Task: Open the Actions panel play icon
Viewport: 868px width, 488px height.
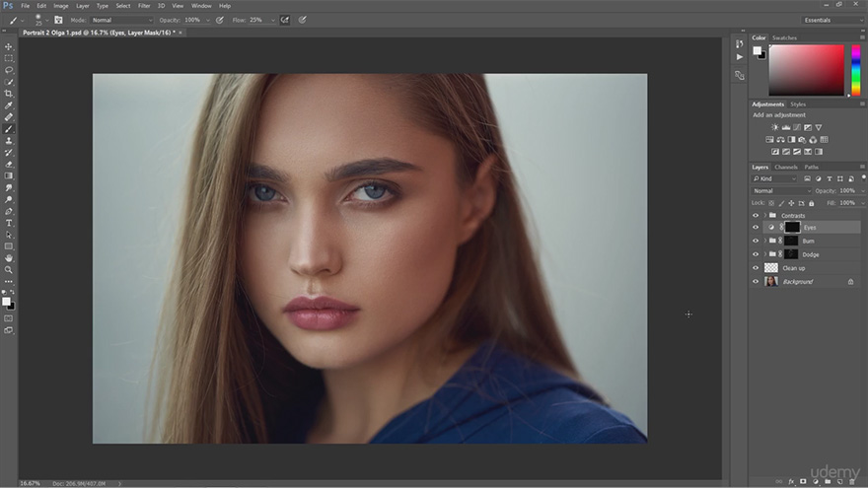Action: pos(740,57)
